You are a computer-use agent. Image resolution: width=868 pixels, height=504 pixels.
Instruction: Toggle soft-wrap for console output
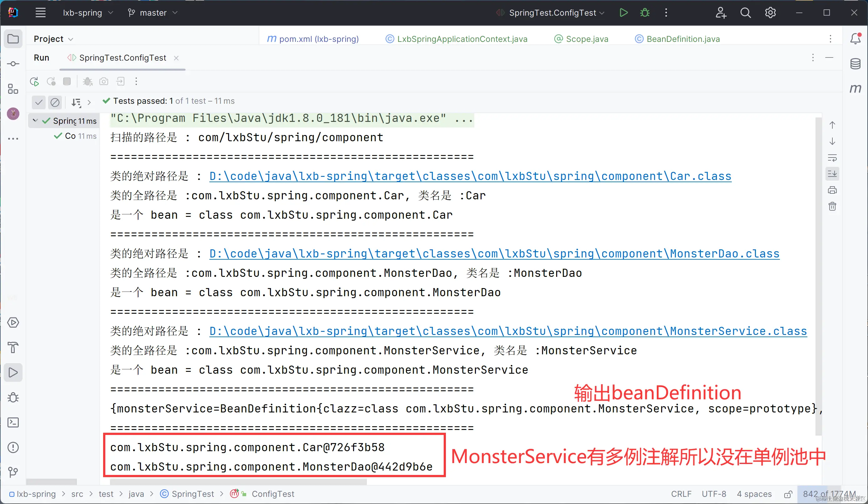[x=832, y=158]
